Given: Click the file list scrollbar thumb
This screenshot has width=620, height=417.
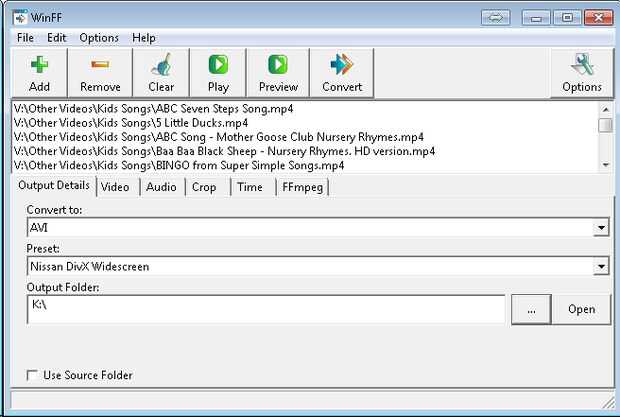Looking at the screenshot, I should click(605, 125).
